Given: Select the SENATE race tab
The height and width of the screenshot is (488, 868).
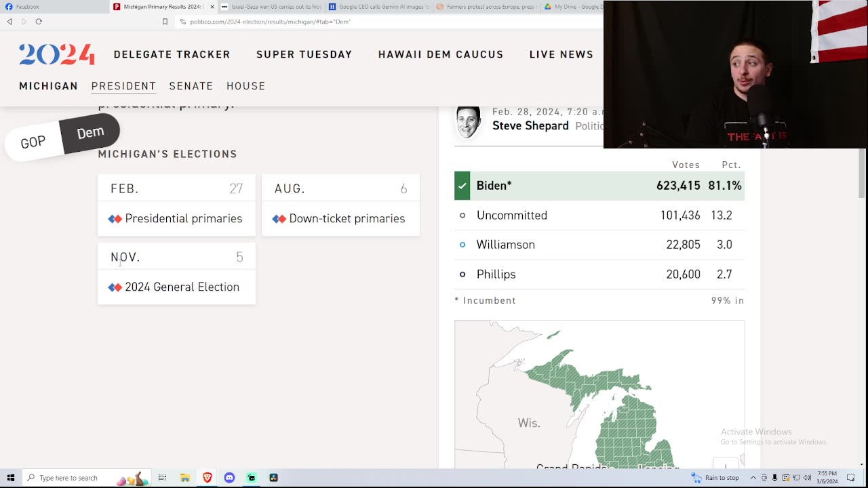Looking at the screenshot, I should 191,86.
